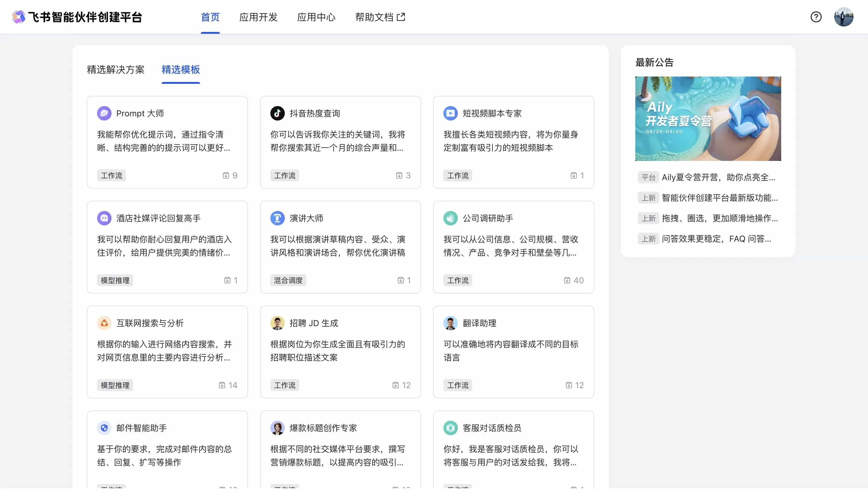The height and width of the screenshot is (490, 868).
Task: Open the 帮助文档 link
Action: pos(380,17)
